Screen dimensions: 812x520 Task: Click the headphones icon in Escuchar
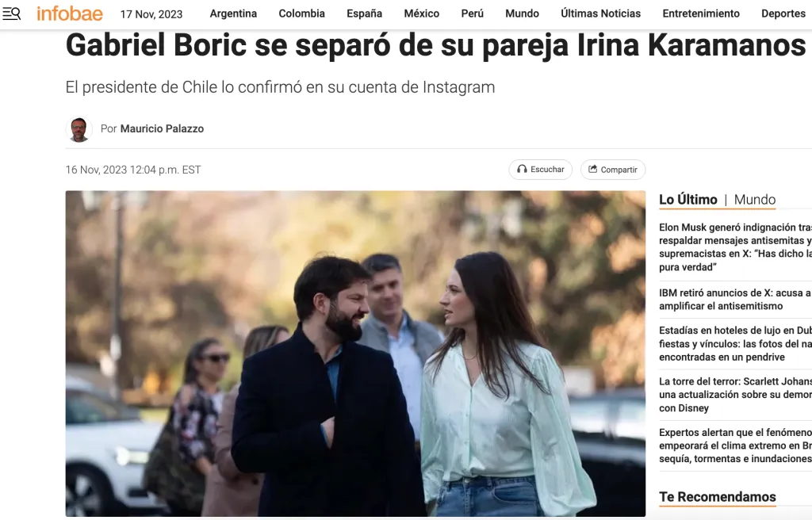(522, 170)
